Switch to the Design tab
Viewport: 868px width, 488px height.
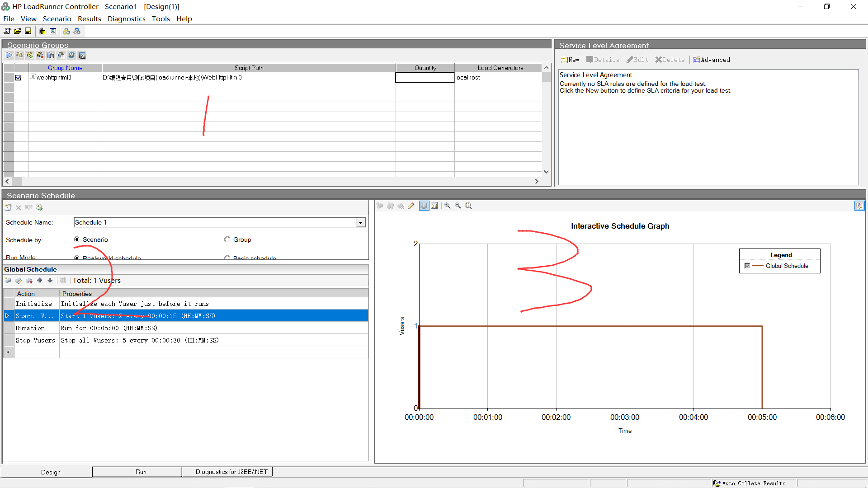(47, 472)
